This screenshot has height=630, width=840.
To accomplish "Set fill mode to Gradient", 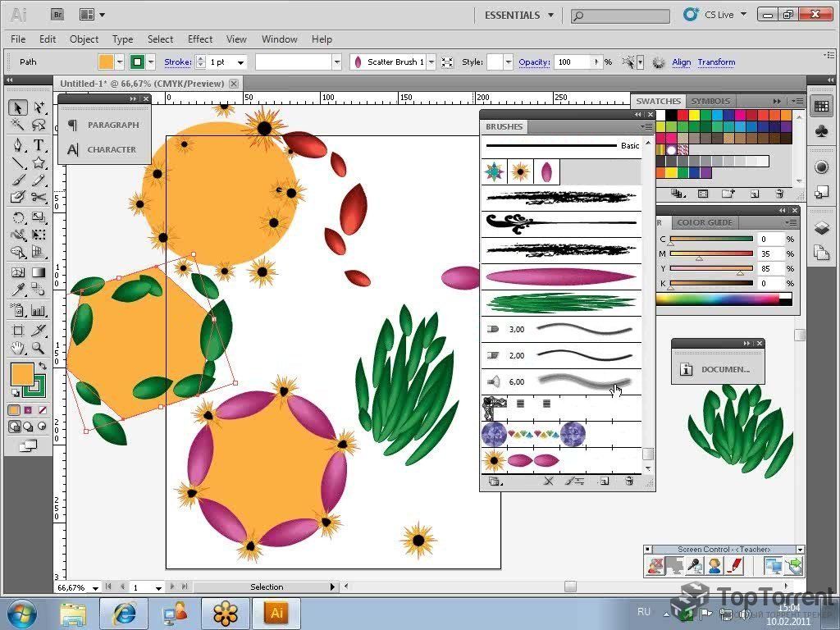I will (28, 410).
